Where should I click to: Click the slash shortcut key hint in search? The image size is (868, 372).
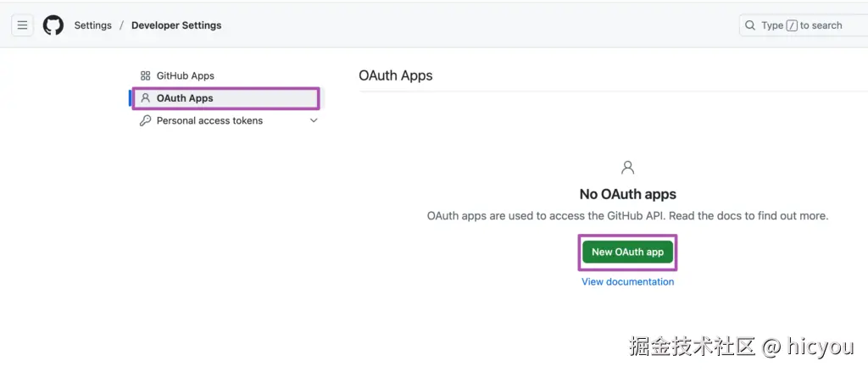point(792,25)
